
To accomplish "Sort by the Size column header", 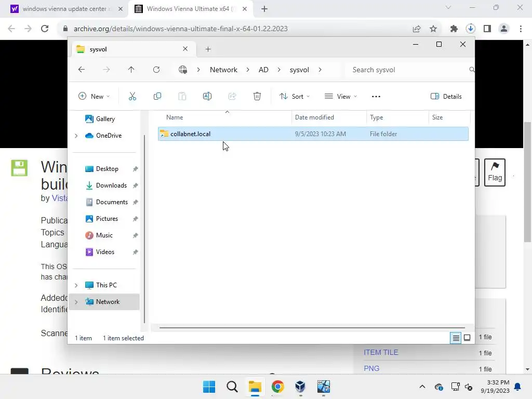I will pos(437,117).
